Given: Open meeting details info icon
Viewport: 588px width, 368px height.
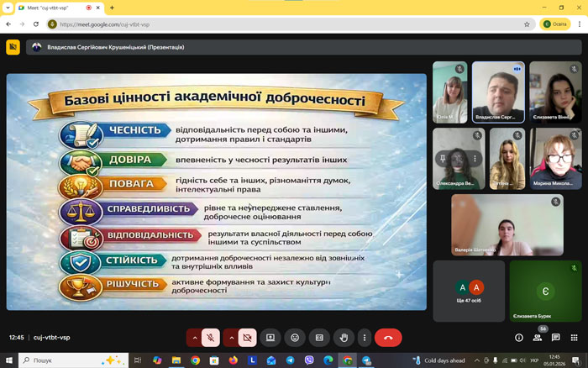Looking at the screenshot, I should 519,338.
